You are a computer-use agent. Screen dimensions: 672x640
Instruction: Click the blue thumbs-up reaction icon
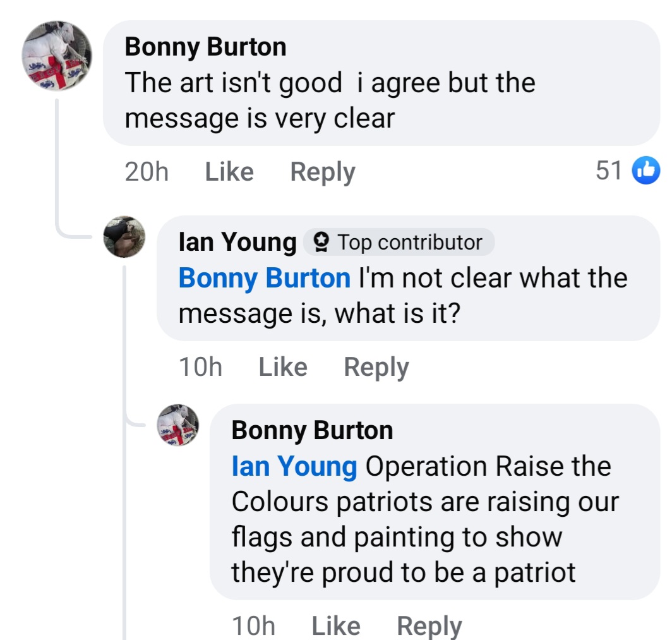(646, 171)
